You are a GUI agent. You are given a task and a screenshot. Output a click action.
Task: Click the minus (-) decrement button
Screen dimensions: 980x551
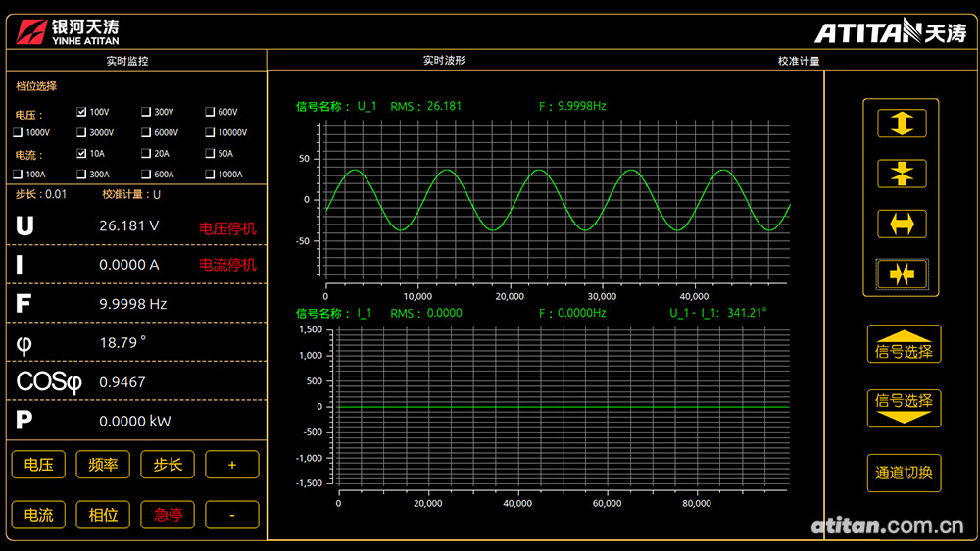tap(232, 515)
